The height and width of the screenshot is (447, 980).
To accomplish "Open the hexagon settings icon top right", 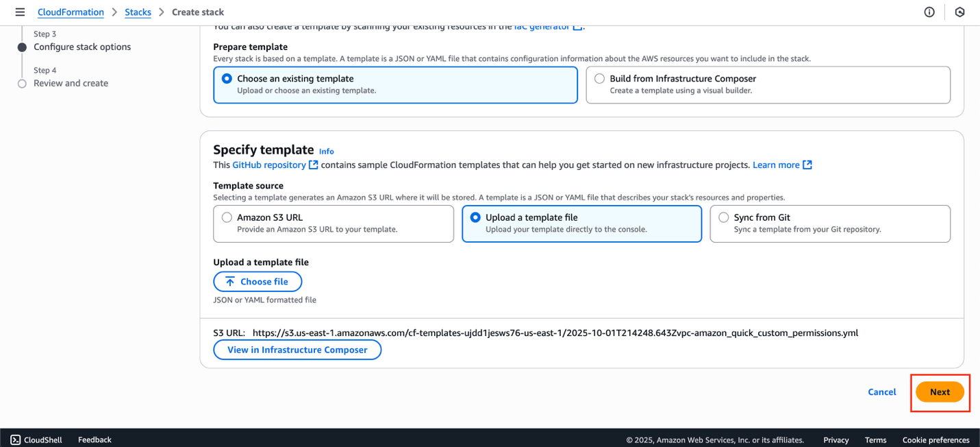I will coord(960,12).
